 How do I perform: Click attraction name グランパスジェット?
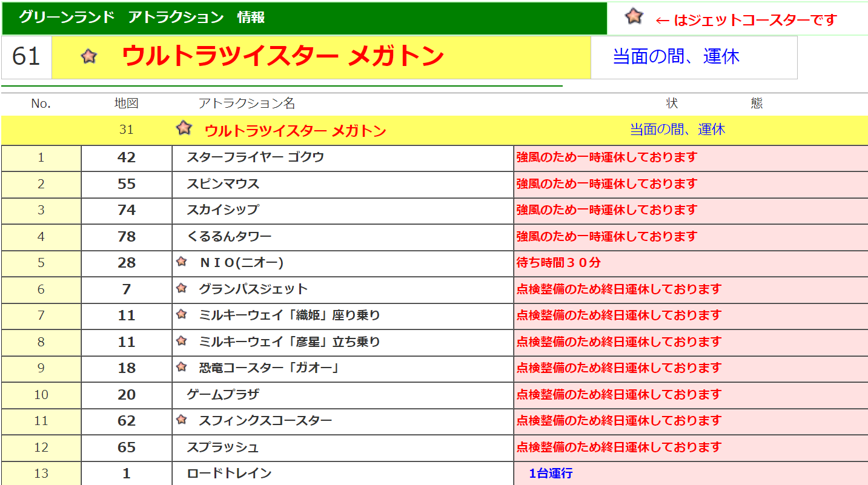[253, 289]
